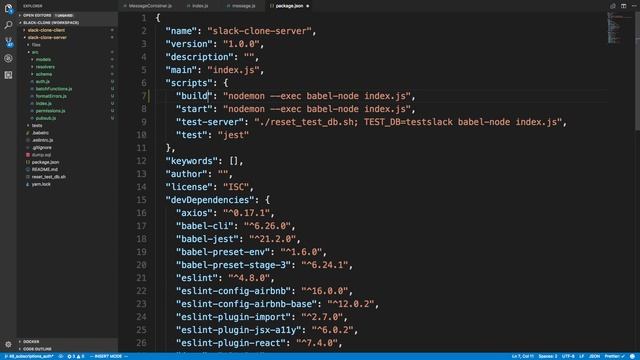The image size is (640, 360).
Task: Change the UTF-8 encoding setting
Action: [568, 356]
